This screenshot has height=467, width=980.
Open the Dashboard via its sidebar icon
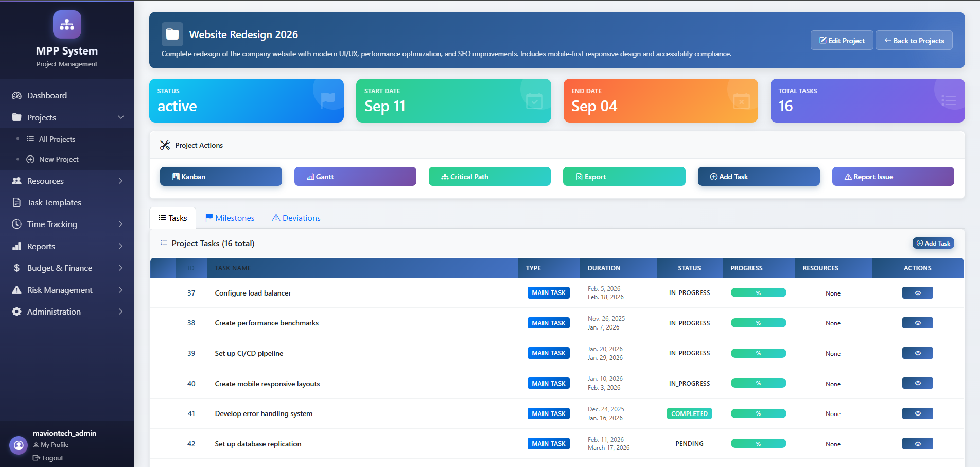tap(17, 95)
